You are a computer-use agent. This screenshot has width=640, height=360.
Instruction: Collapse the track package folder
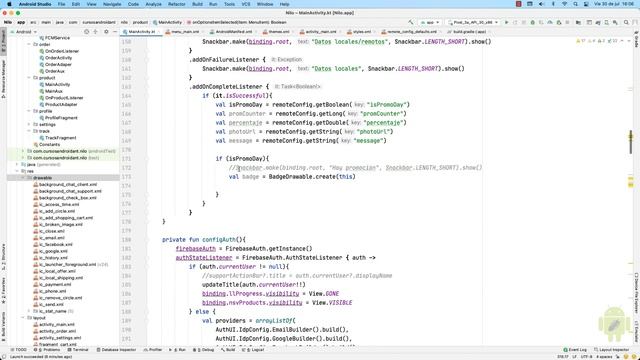pos(29,131)
